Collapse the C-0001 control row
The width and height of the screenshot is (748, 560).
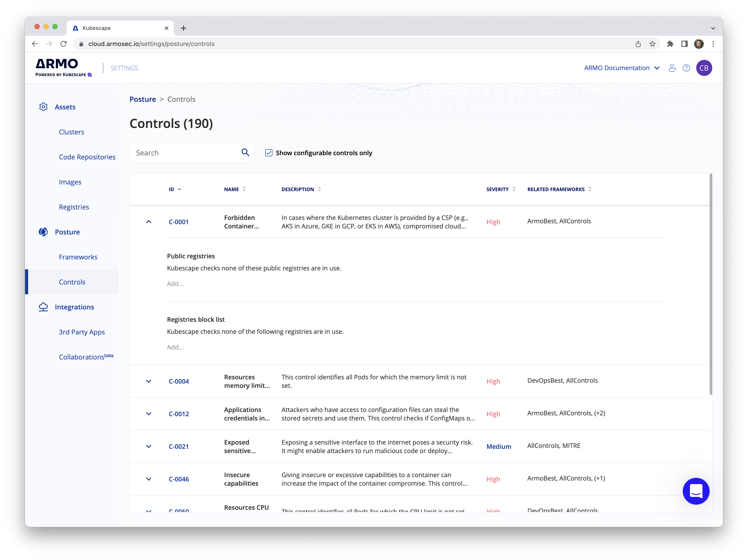point(148,222)
